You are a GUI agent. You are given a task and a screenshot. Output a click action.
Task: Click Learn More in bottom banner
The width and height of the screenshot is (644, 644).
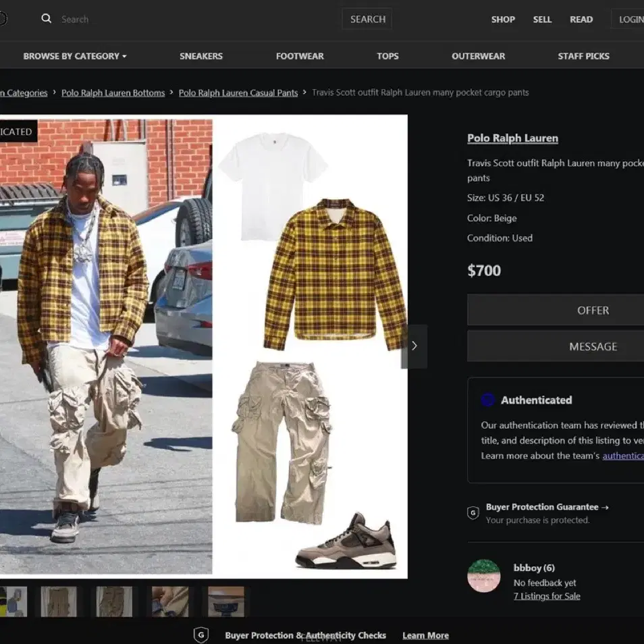coord(425,635)
